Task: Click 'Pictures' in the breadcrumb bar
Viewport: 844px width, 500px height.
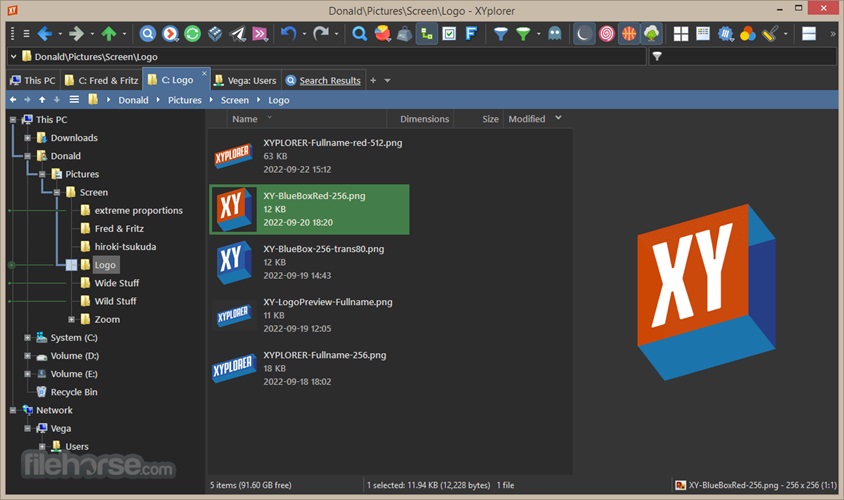Action: tap(184, 100)
